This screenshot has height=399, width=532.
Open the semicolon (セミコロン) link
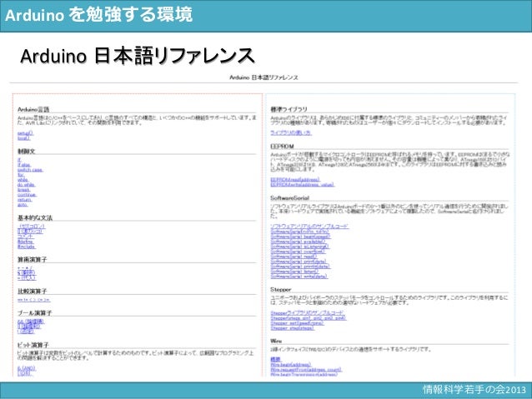(31, 226)
